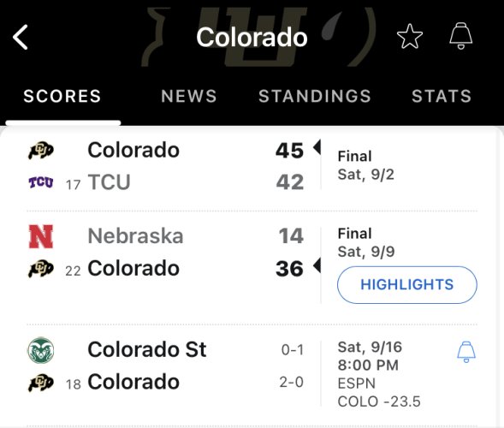504x428 pixels.
Task: Enable game alert bell for the 9/16 game
Action: [x=466, y=352]
